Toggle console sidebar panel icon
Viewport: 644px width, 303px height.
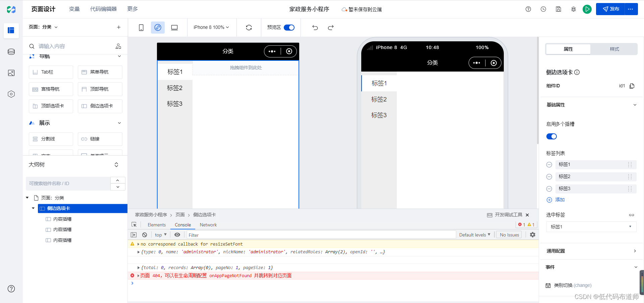pos(134,235)
